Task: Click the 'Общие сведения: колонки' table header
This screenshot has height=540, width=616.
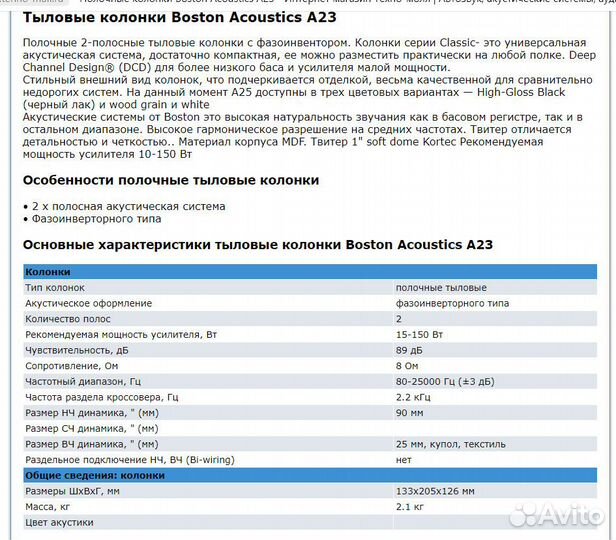Action: click(x=93, y=475)
